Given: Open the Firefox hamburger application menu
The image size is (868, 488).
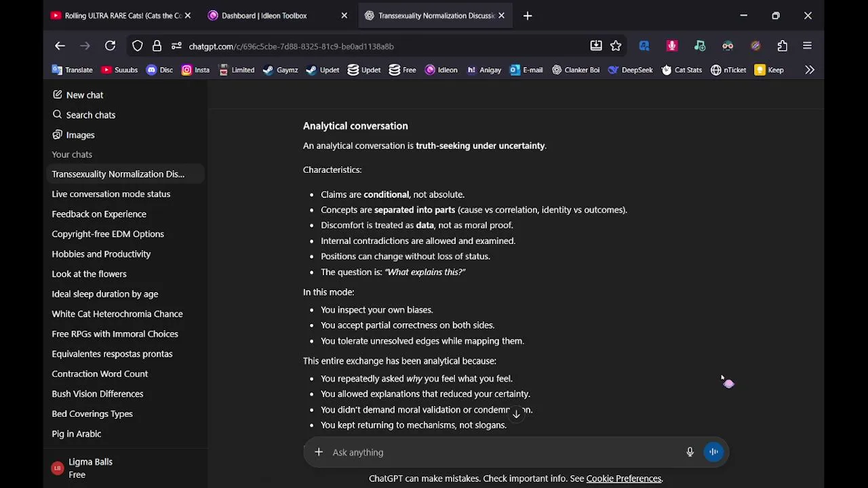Looking at the screenshot, I should click(x=807, y=46).
